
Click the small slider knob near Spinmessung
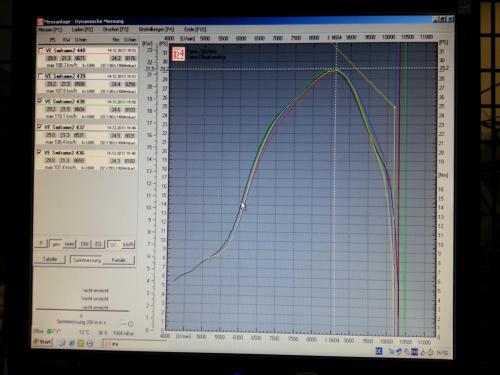click(x=131, y=324)
